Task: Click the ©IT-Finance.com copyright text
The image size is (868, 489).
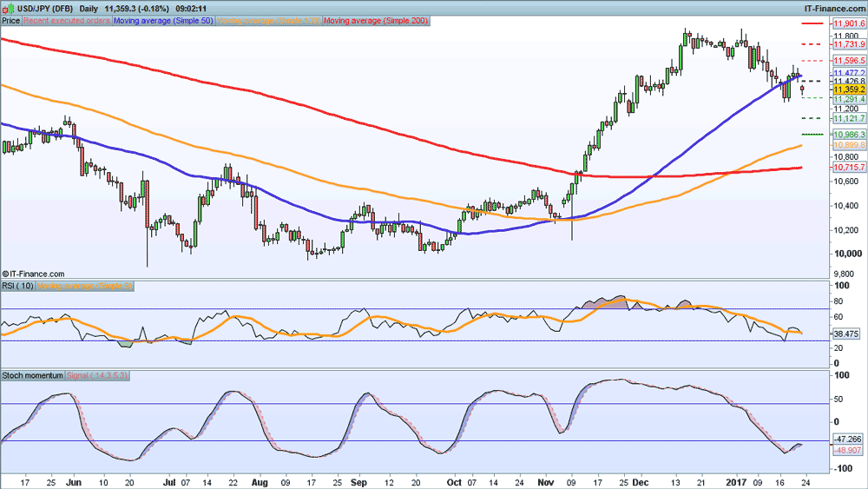Action: pyautogui.click(x=33, y=274)
